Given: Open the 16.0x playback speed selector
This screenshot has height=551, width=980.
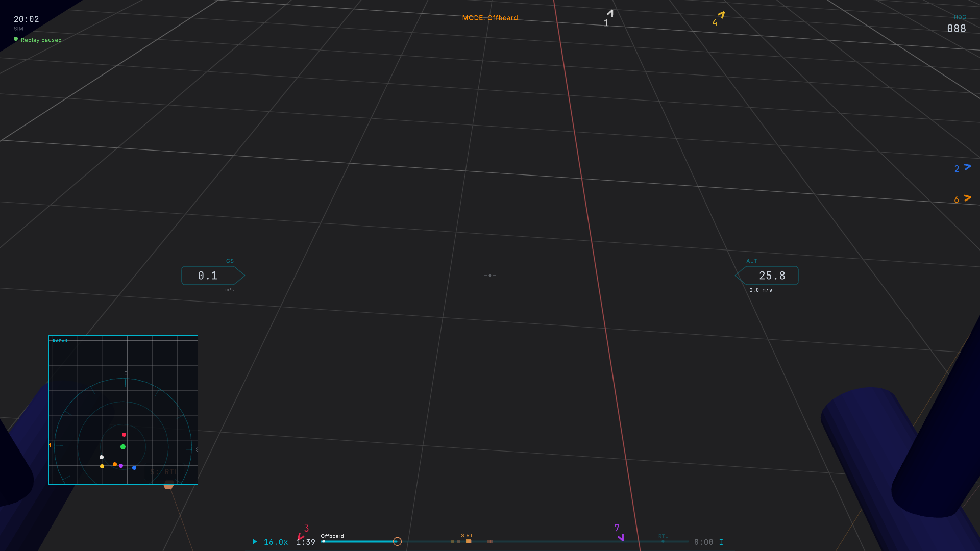Looking at the screenshot, I should point(275,542).
